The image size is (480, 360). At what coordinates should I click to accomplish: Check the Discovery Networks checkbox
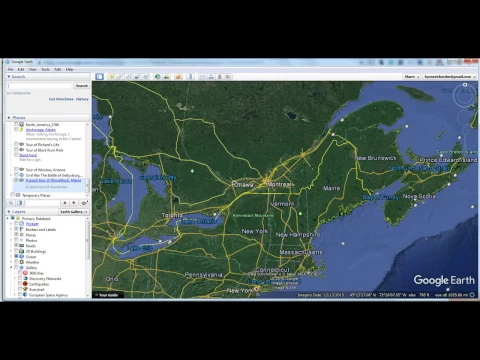point(20,279)
